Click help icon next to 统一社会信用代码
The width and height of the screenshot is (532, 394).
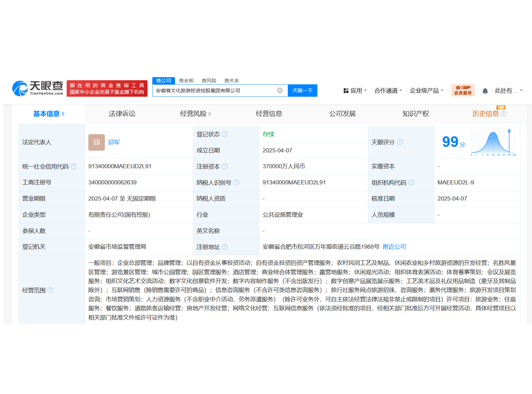pyautogui.click(x=74, y=166)
